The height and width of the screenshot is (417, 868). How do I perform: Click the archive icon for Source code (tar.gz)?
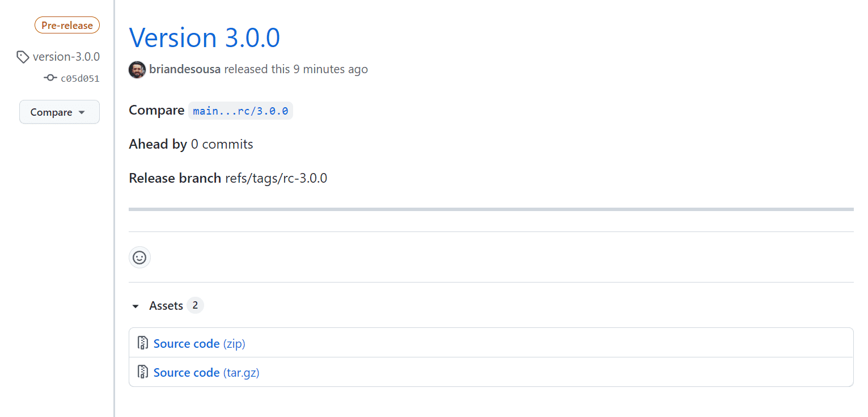pos(143,372)
